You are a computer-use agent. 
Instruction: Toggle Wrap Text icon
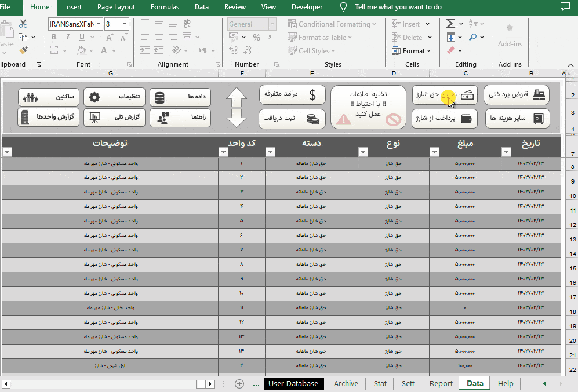click(187, 24)
